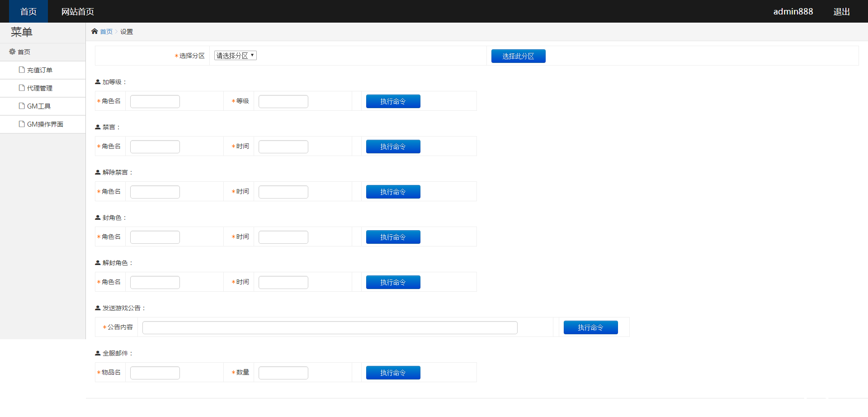Click the home icon in breadcrumb
The width and height of the screenshot is (868, 417).
coord(94,31)
